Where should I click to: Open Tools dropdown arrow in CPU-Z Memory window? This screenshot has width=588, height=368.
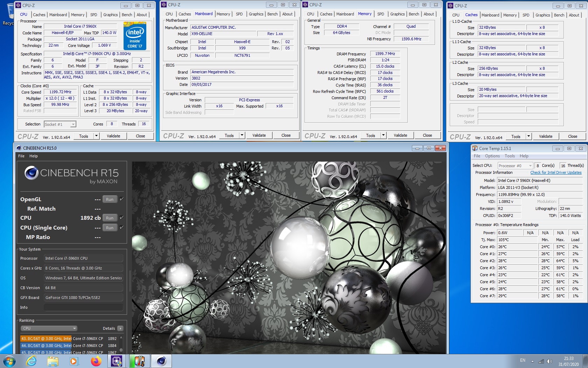[x=383, y=135]
